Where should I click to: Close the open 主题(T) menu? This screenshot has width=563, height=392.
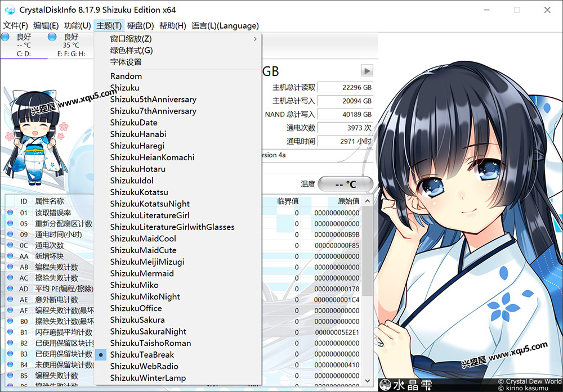109,26
